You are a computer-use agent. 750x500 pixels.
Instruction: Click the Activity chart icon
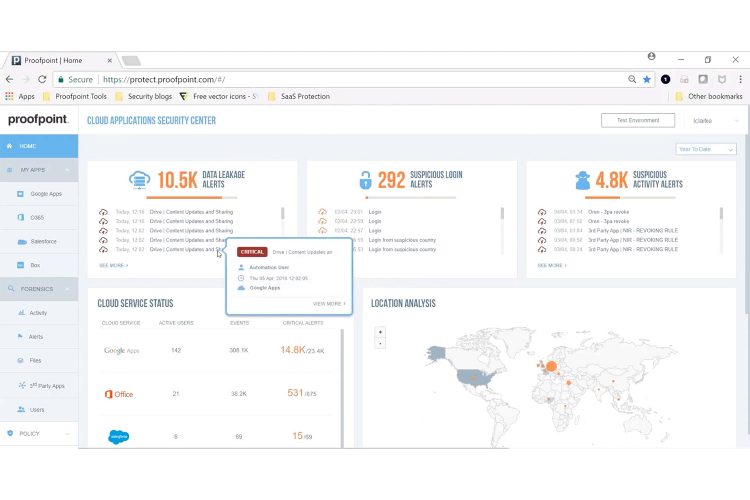[21, 312]
